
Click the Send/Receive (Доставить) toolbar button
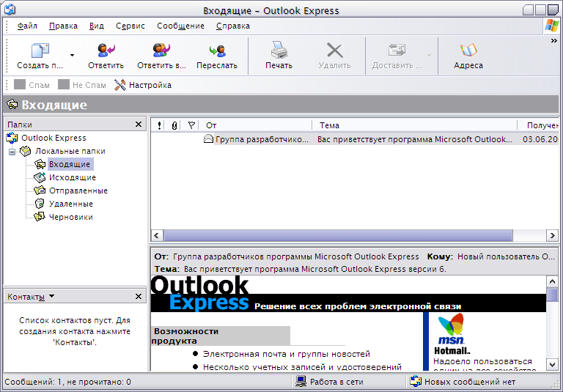(397, 56)
